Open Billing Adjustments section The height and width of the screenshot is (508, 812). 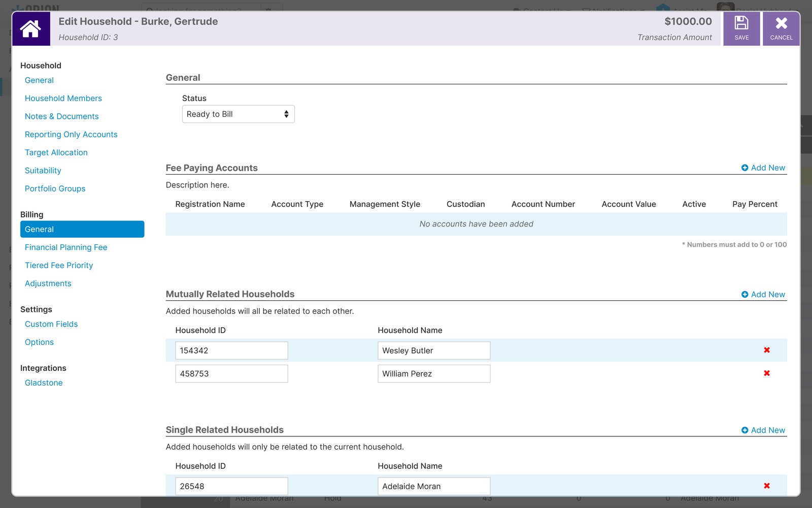[48, 283]
